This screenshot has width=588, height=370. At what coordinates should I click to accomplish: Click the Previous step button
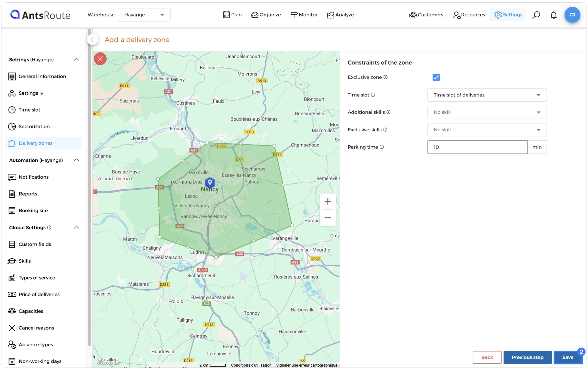coord(528,358)
